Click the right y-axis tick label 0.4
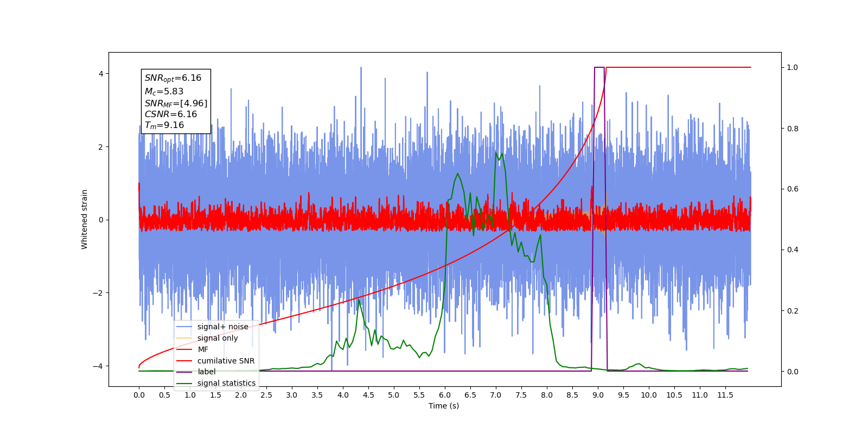 point(793,250)
